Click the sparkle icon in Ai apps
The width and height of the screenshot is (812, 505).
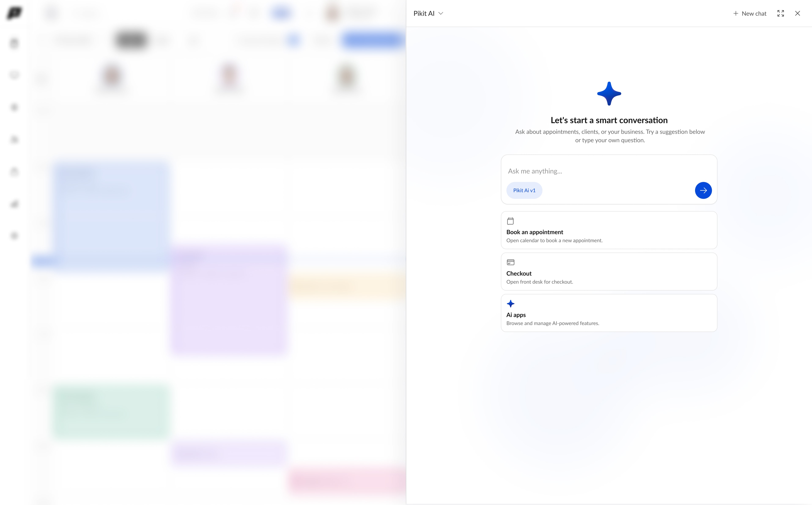click(511, 304)
